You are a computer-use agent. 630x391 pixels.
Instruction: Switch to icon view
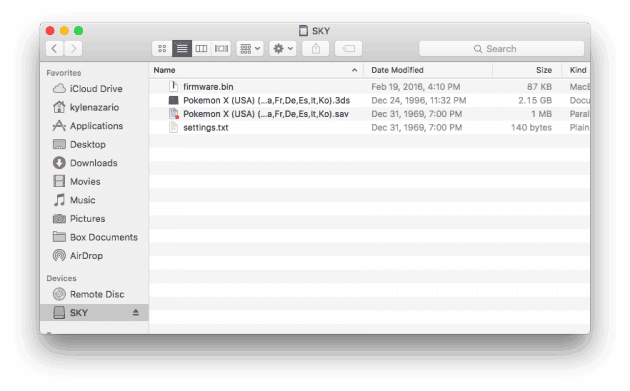162,49
